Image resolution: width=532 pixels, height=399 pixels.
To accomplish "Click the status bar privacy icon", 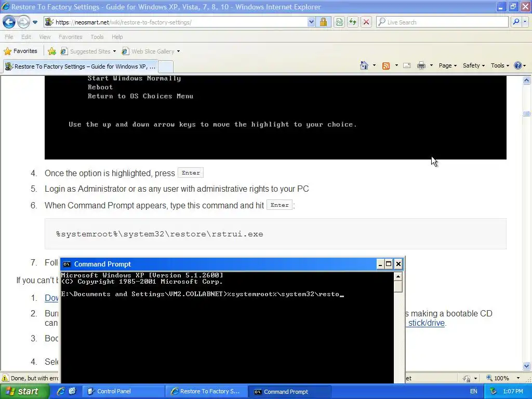I will [x=467, y=378].
